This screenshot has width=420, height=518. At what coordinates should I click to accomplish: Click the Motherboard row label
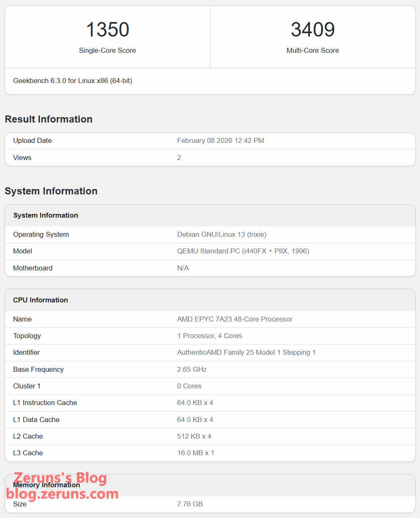pyautogui.click(x=32, y=268)
